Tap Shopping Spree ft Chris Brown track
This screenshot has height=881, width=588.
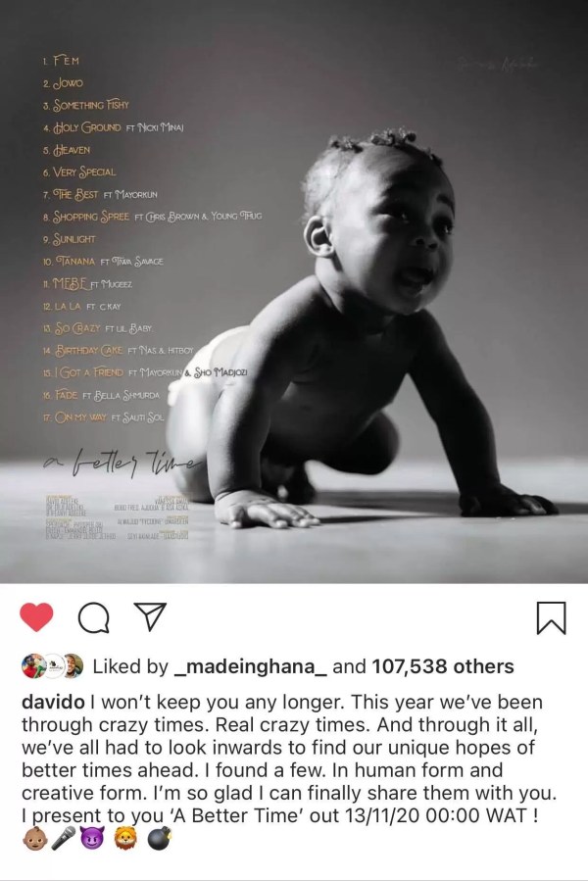tap(152, 217)
